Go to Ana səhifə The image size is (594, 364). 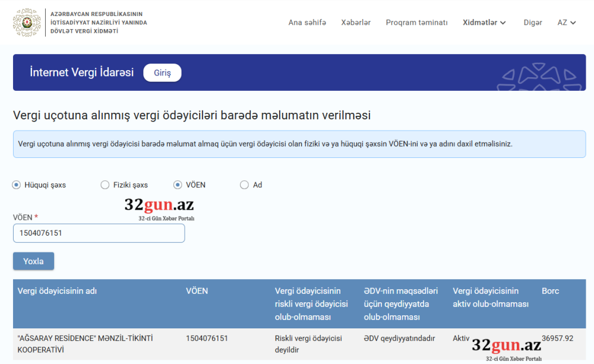pos(307,23)
